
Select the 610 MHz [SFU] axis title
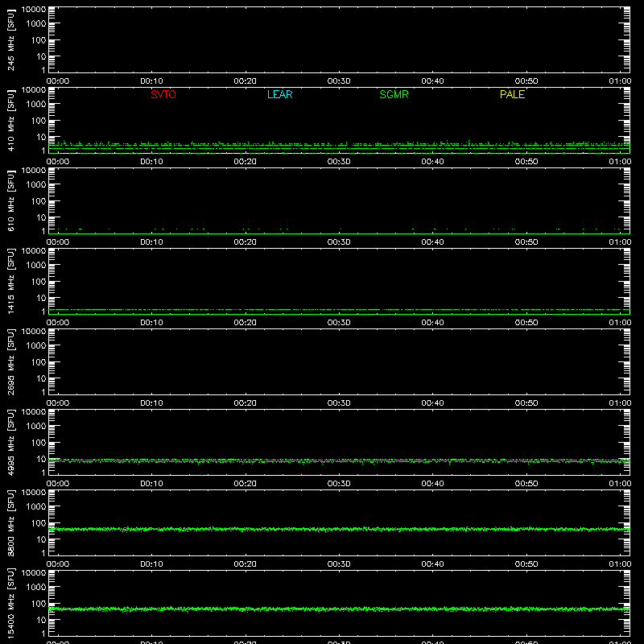click(11, 201)
